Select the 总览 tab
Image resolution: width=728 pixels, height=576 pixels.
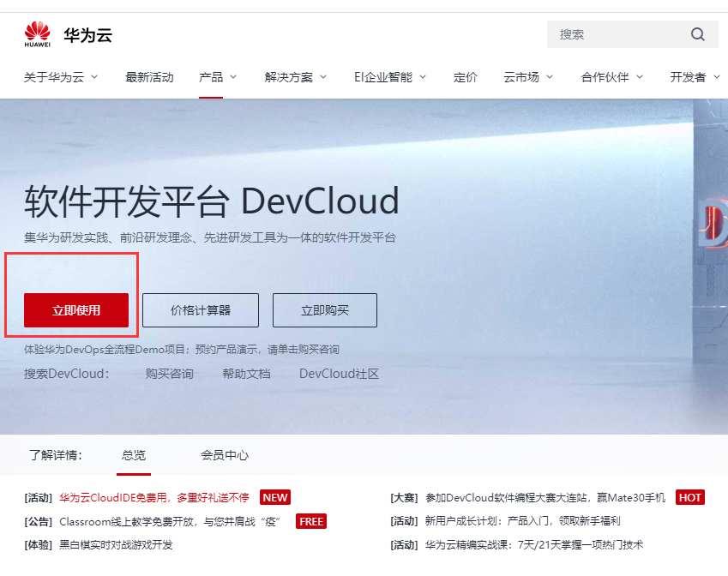pos(134,455)
